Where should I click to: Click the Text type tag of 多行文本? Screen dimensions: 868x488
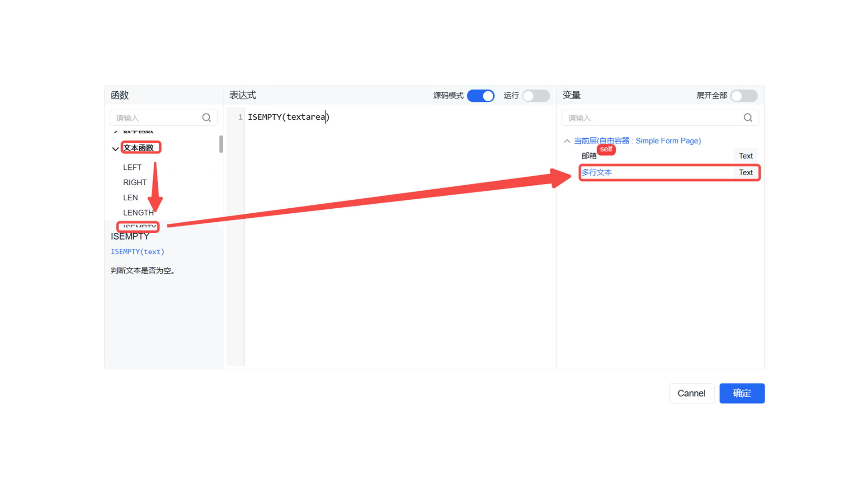click(745, 172)
